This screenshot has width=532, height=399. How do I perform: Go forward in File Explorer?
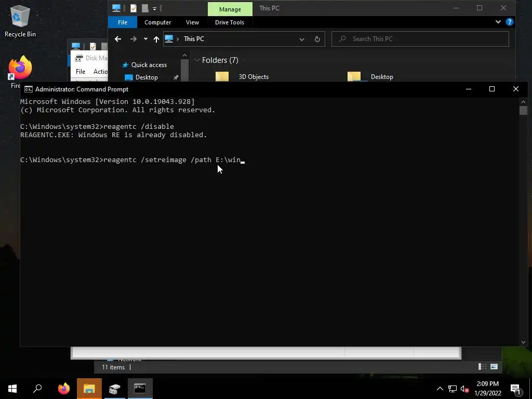coord(134,39)
